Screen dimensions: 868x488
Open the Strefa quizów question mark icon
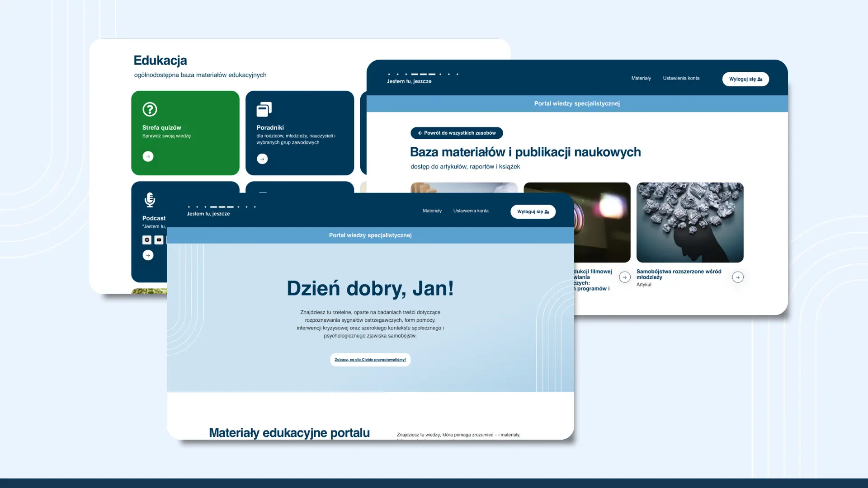click(150, 109)
